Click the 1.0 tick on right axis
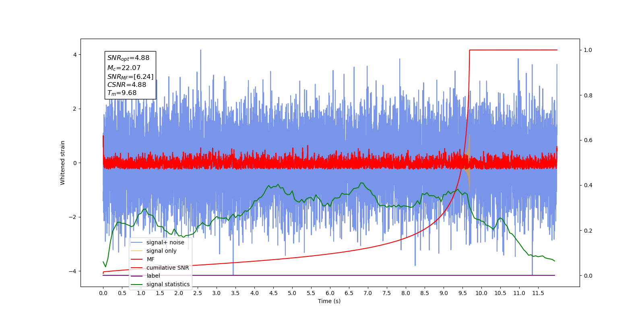 (588, 50)
